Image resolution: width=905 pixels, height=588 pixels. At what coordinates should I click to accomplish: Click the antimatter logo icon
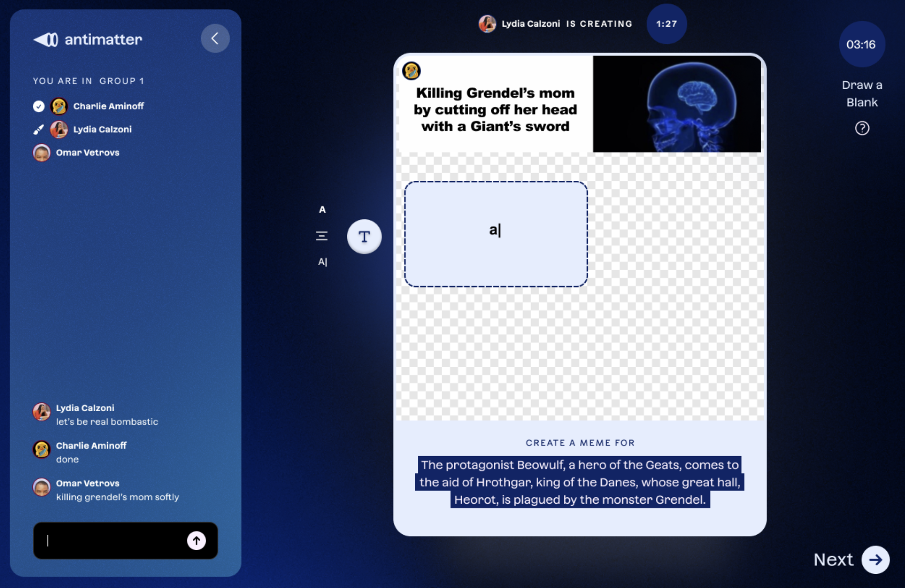[x=46, y=40]
